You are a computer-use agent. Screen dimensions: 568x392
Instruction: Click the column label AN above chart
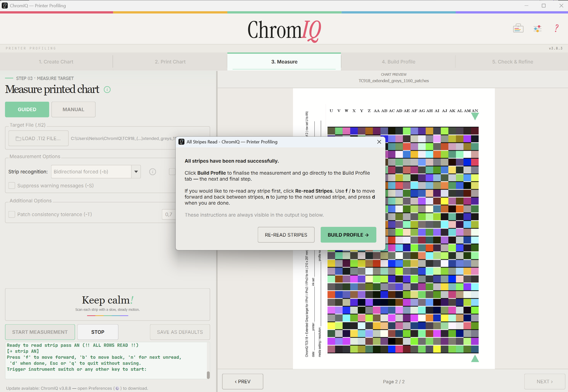[x=475, y=111]
